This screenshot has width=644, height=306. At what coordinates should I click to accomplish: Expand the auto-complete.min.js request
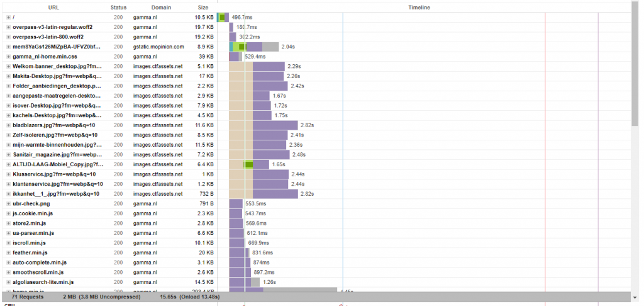tap(8, 263)
